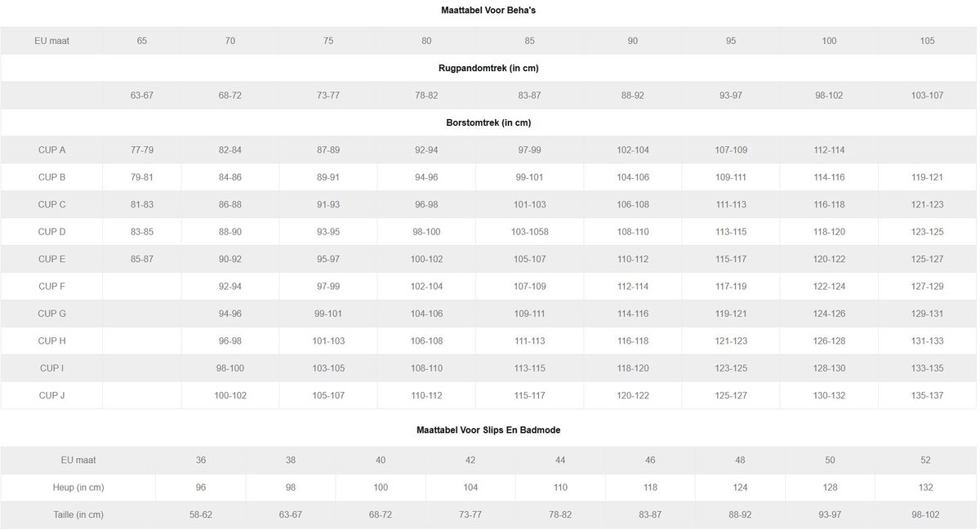Click the 'Rugpandomtrek (in cm)' heading

coord(488,68)
